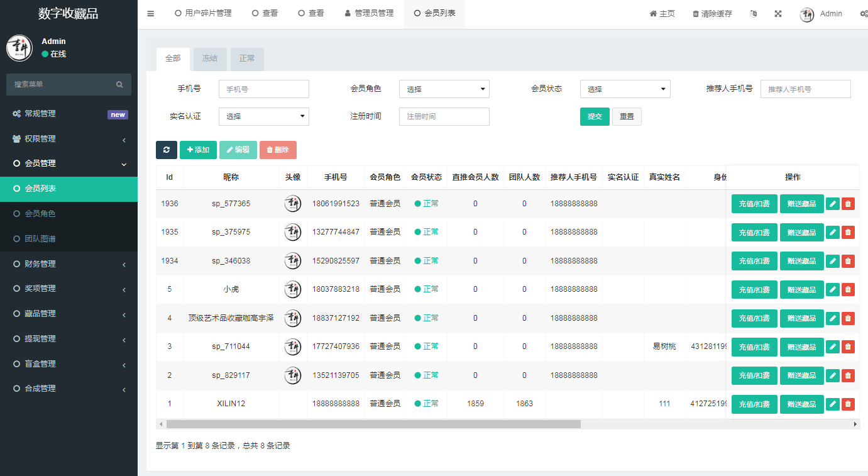Click the hamburger menu toggle icon
This screenshot has height=476, width=868.
click(150, 14)
